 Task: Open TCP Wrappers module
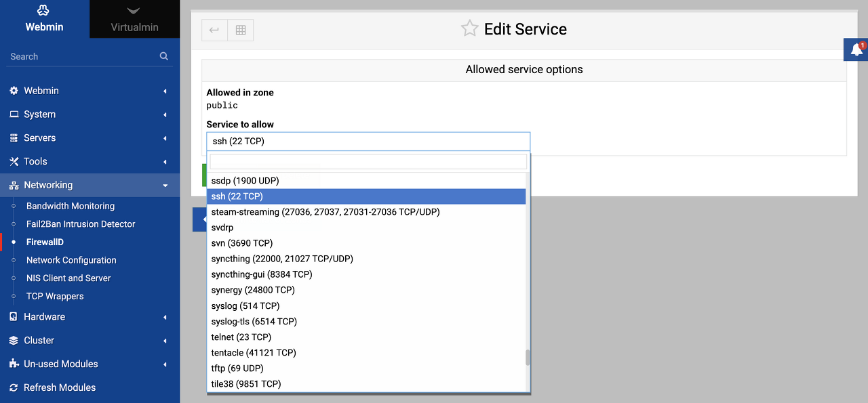(x=55, y=296)
